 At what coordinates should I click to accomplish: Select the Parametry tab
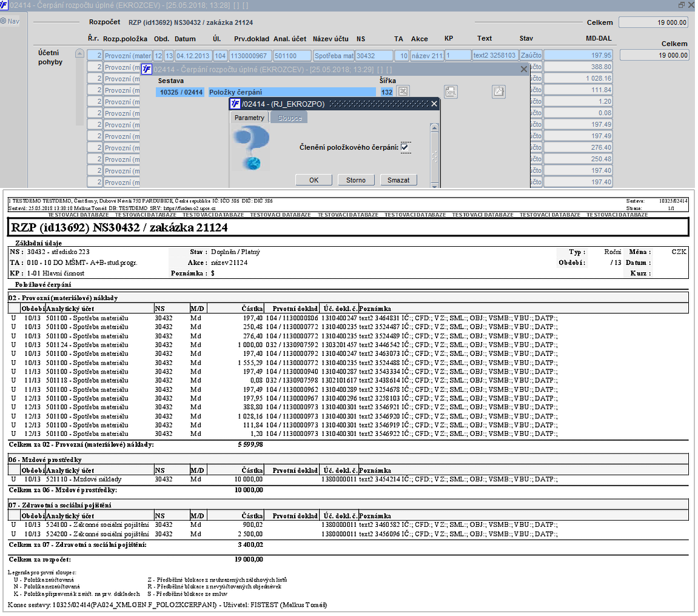pos(249,118)
